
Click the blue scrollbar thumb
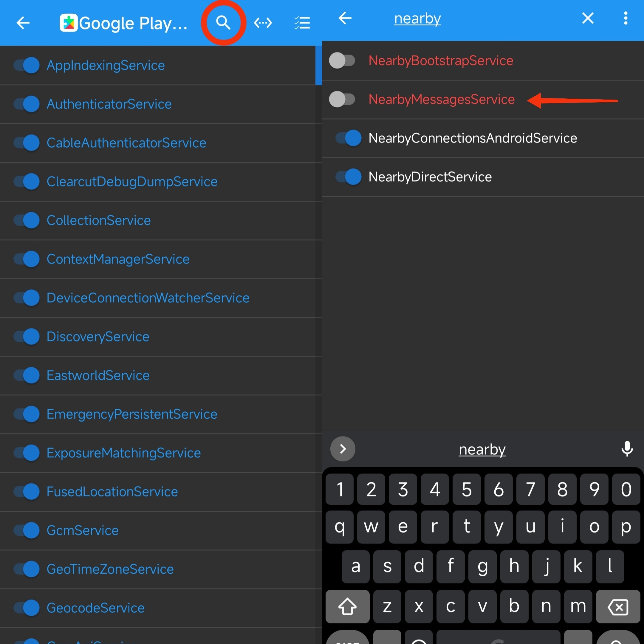point(318,65)
